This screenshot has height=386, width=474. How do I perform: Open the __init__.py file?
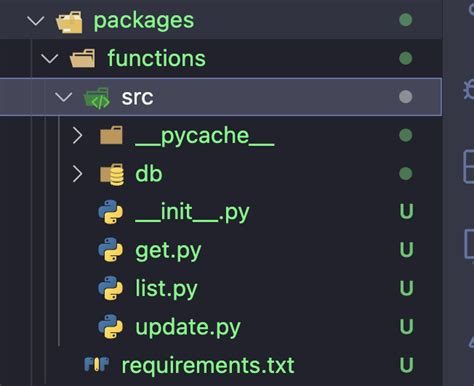click(192, 213)
